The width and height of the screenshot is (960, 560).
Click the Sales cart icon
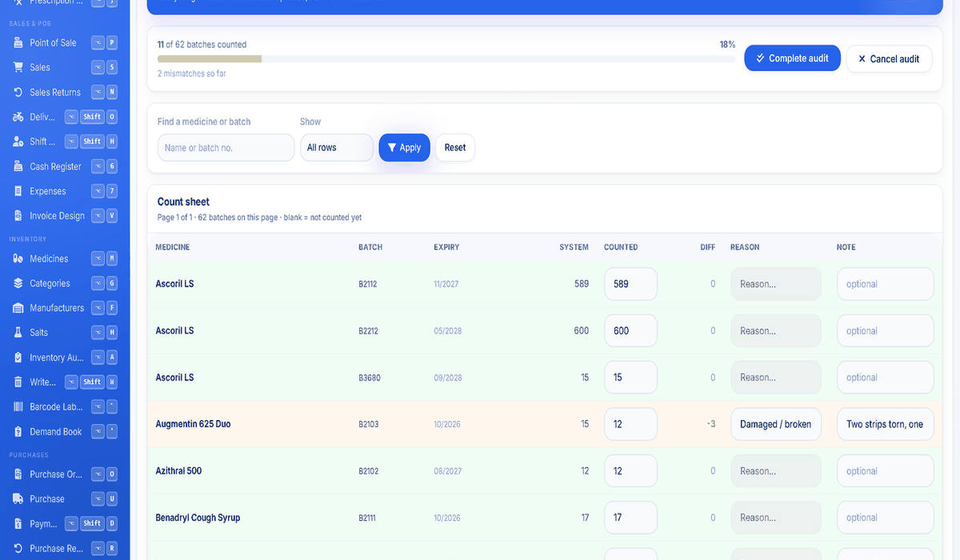pyautogui.click(x=18, y=67)
